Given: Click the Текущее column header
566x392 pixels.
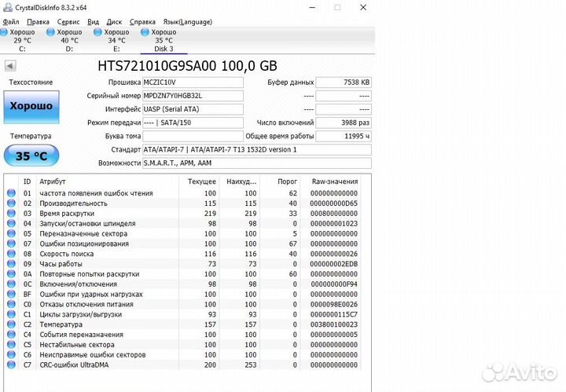Looking at the screenshot, I should tap(199, 181).
